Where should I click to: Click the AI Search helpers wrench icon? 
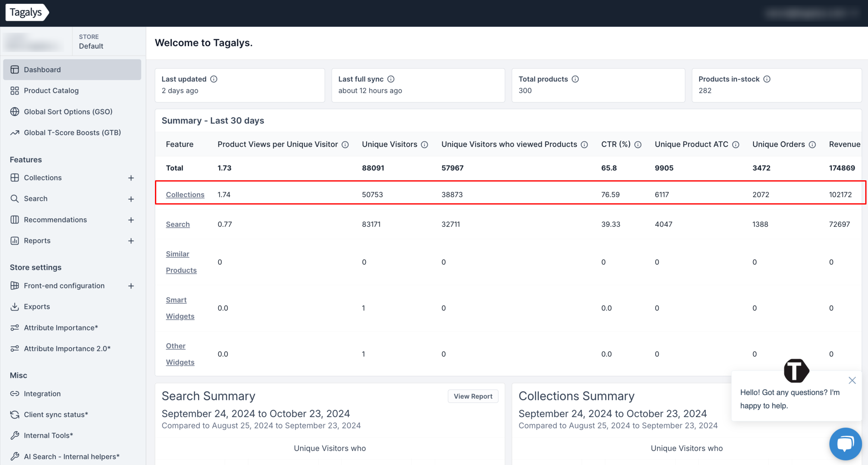coord(15,457)
